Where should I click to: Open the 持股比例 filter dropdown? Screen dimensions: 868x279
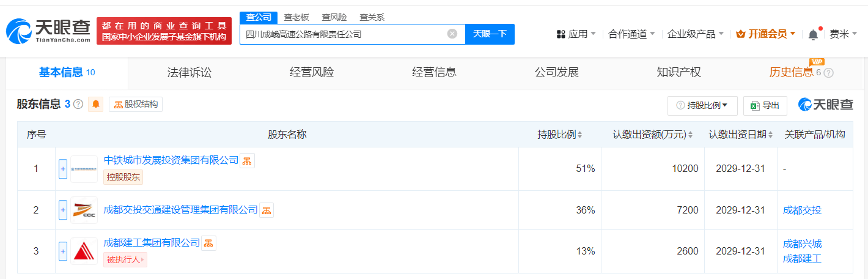click(702, 106)
